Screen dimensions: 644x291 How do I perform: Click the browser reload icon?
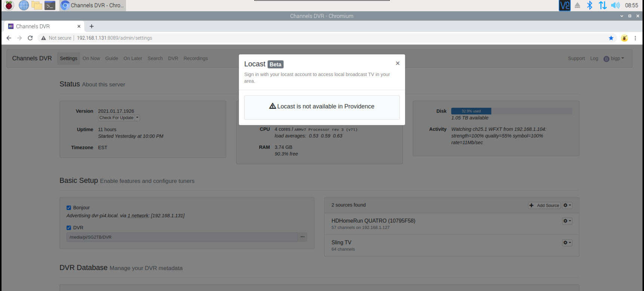pyautogui.click(x=30, y=38)
